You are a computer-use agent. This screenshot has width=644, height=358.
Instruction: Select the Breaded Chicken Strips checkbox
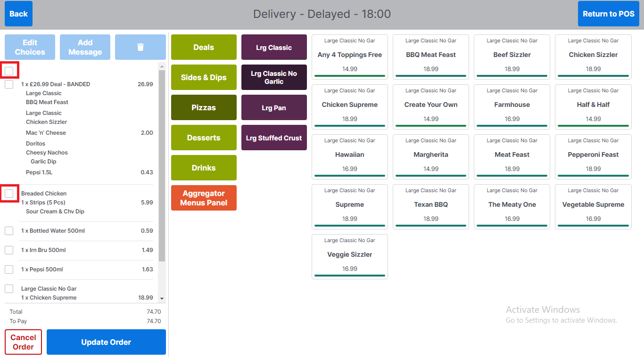(9, 194)
